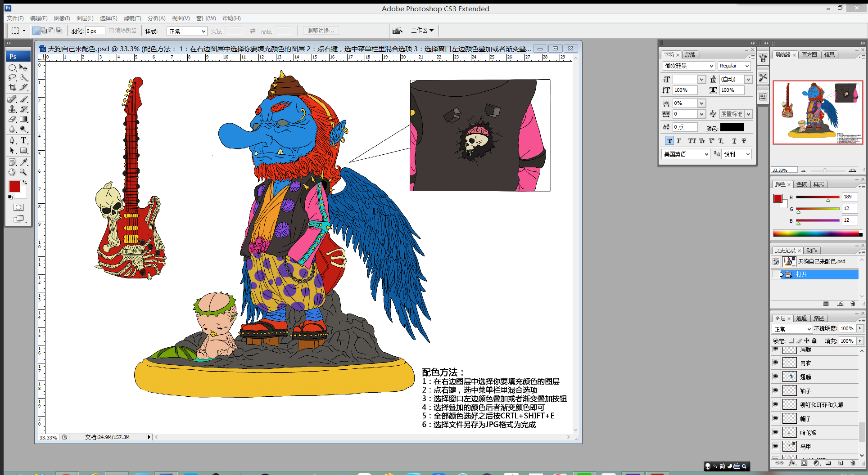Toggle the faux bold text button
868x475 pixels.
pyautogui.click(x=669, y=141)
